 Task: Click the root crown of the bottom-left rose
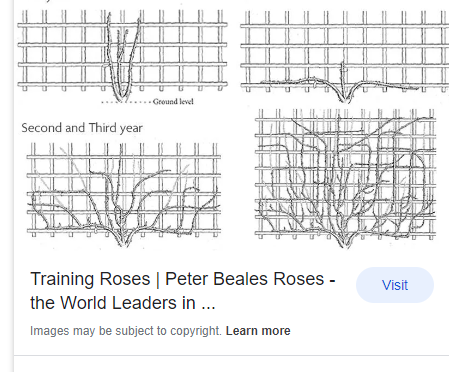(123, 241)
